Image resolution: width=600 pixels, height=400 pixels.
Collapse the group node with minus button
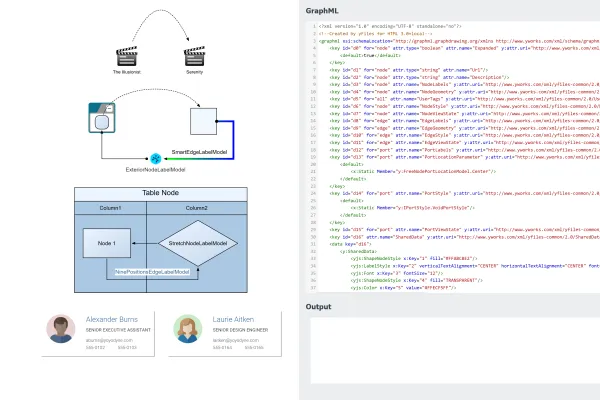pos(110,108)
